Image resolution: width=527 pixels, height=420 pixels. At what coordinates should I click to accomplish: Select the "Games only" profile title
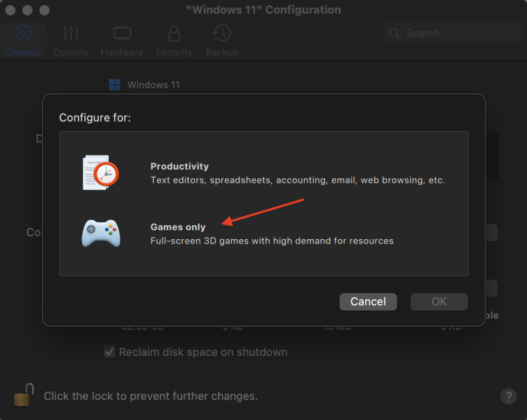click(x=178, y=227)
